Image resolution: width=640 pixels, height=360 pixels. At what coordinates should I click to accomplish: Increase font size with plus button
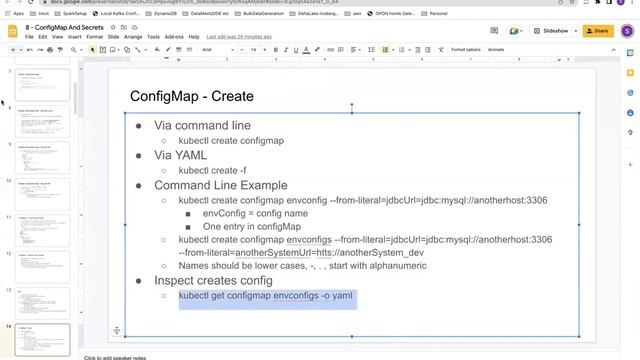click(264, 50)
